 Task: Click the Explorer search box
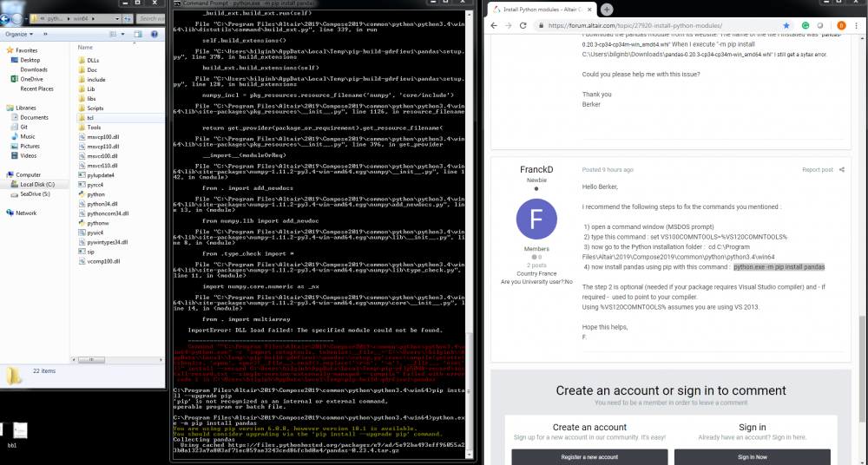(x=150, y=19)
